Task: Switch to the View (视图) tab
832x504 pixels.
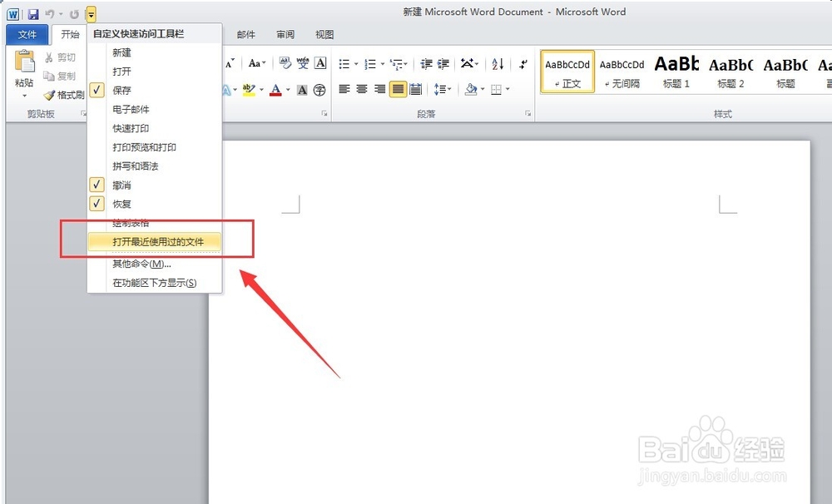Action: [x=324, y=34]
